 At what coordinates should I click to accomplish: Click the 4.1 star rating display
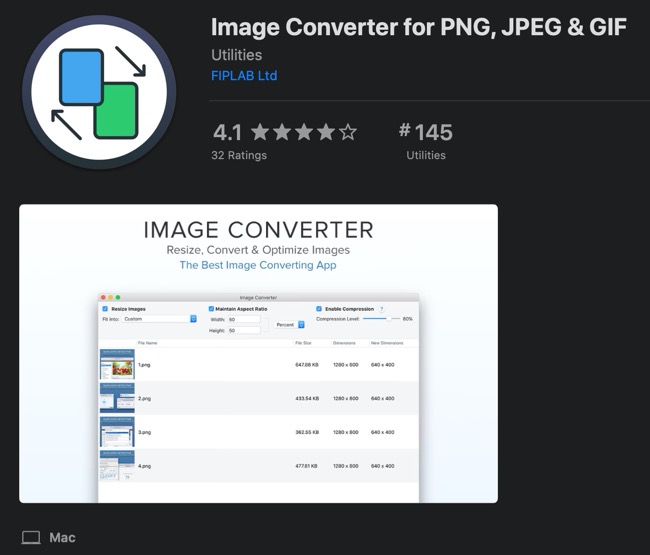(285, 132)
